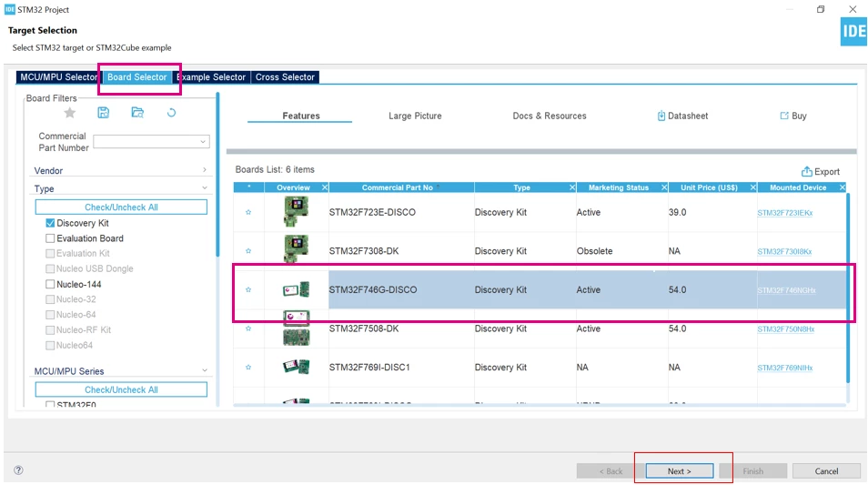Remove Unit Price column via its X

tap(753, 187)
